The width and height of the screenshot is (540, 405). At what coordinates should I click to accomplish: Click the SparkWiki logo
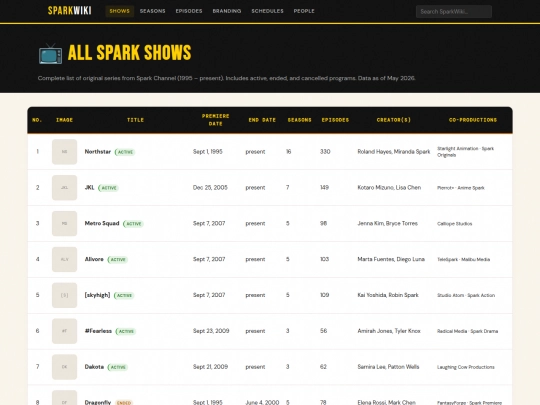tap(70, 11)
